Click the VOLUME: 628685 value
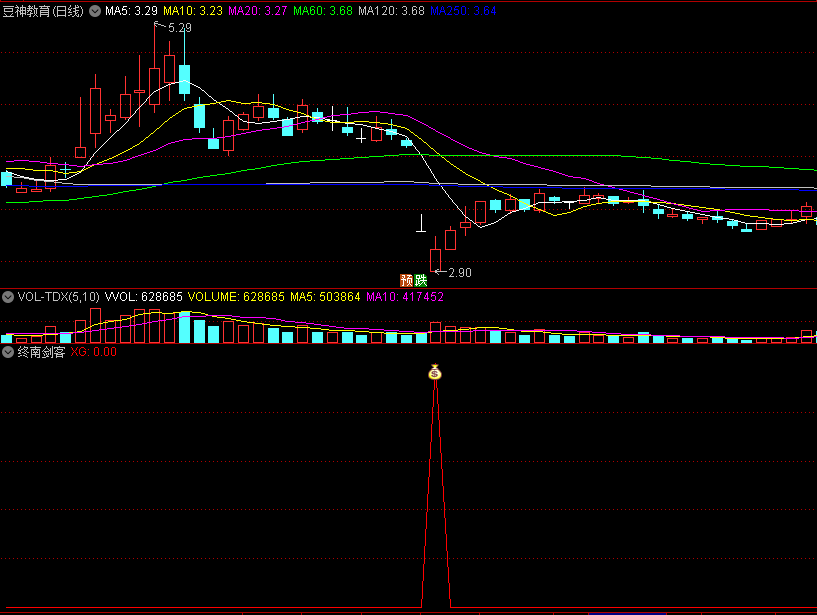 click(x=236, y=297)
